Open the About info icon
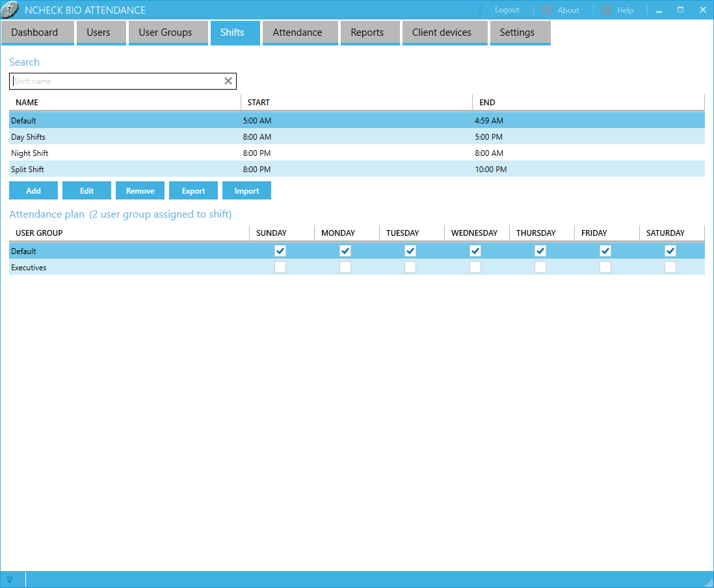This screenshot has height=588, width=714. [548, 10]
